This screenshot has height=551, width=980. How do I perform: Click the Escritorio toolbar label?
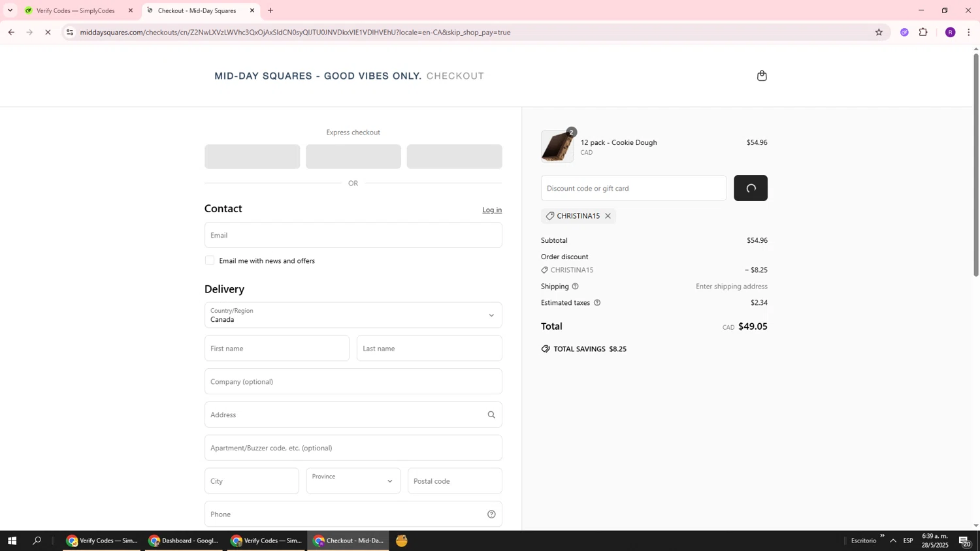pyautogui.click(x=864, y=541)
